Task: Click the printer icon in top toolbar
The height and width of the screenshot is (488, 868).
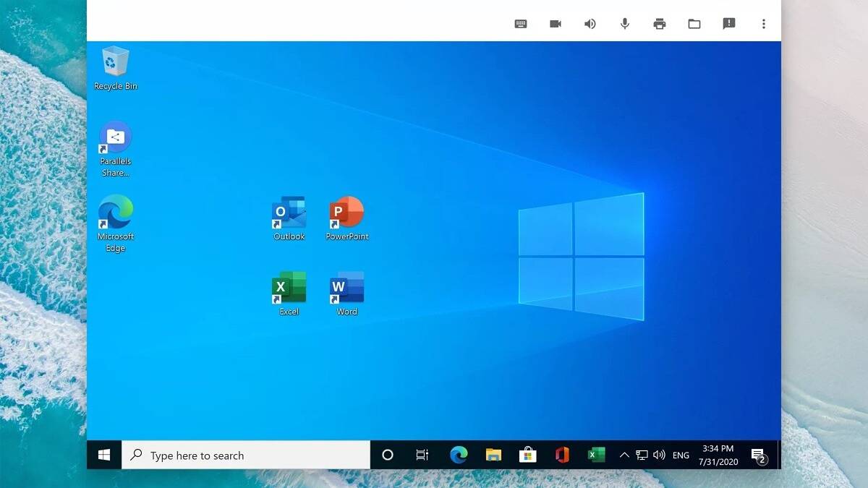Action: [x=660, y=24]
